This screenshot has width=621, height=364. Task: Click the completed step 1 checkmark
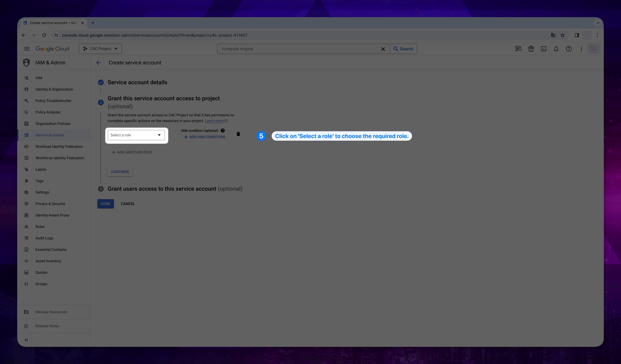point(101,82)
